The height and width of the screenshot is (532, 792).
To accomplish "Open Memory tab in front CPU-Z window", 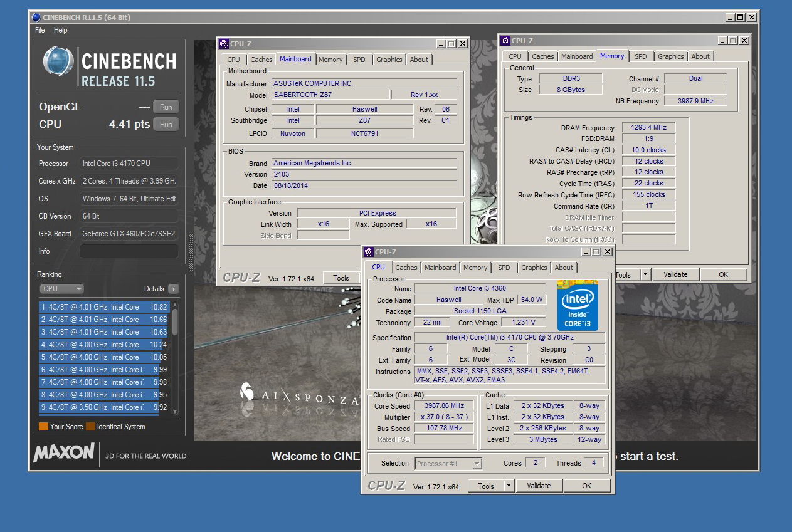I will 475,268.
